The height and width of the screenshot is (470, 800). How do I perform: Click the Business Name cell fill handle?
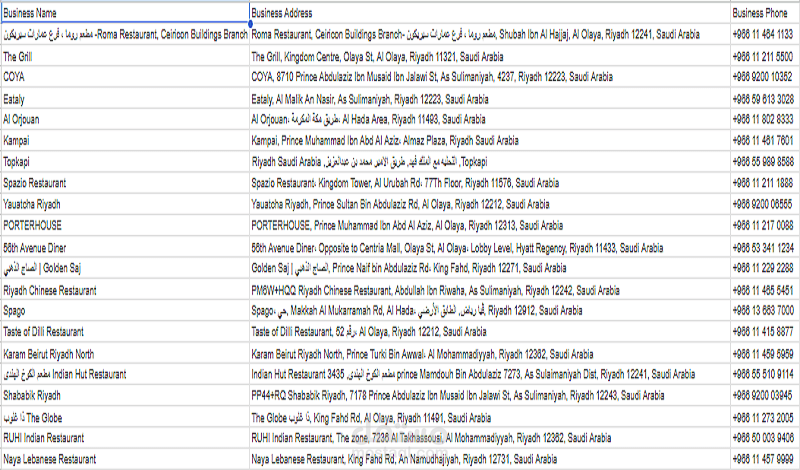click(250, 23)
